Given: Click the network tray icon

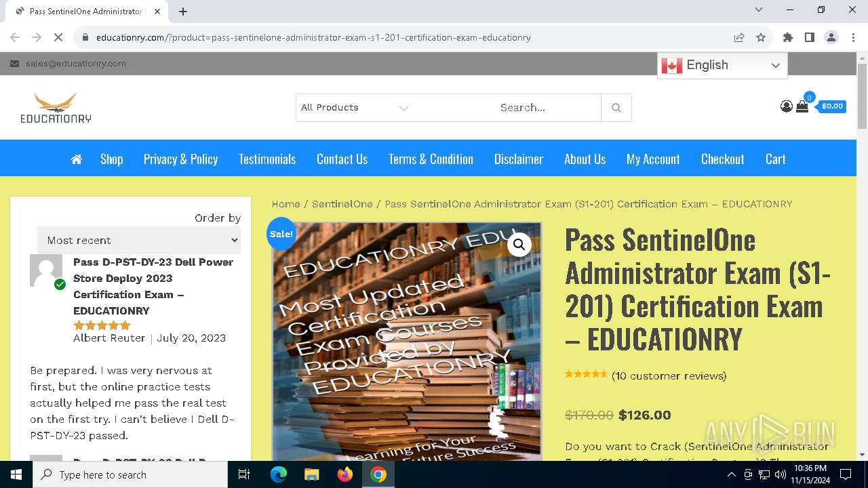Looking at the screenshot, I should (x=764, y=474).
